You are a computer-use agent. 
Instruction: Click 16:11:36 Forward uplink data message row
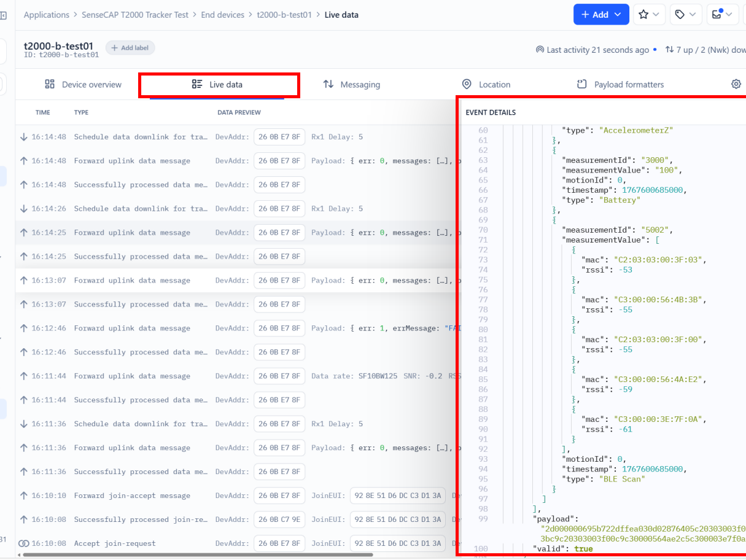236,448
